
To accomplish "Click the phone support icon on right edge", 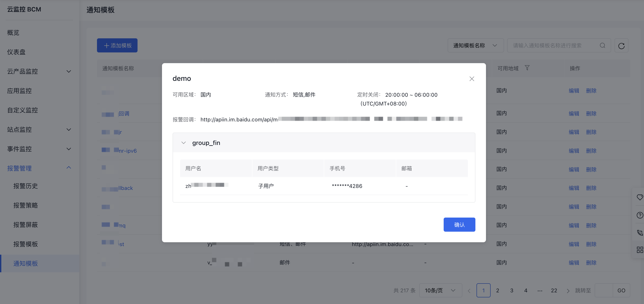I will (x=640, y=233).
